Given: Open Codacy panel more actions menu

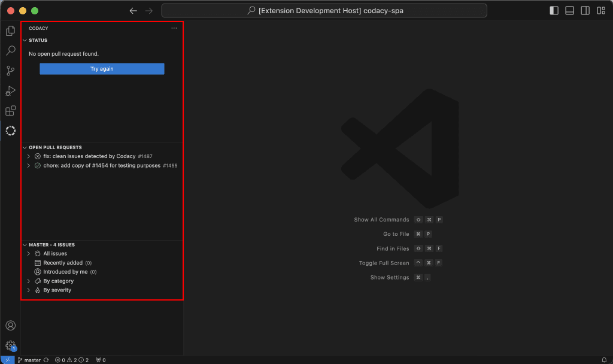Looking at the screenshot, I should (174, 28).
